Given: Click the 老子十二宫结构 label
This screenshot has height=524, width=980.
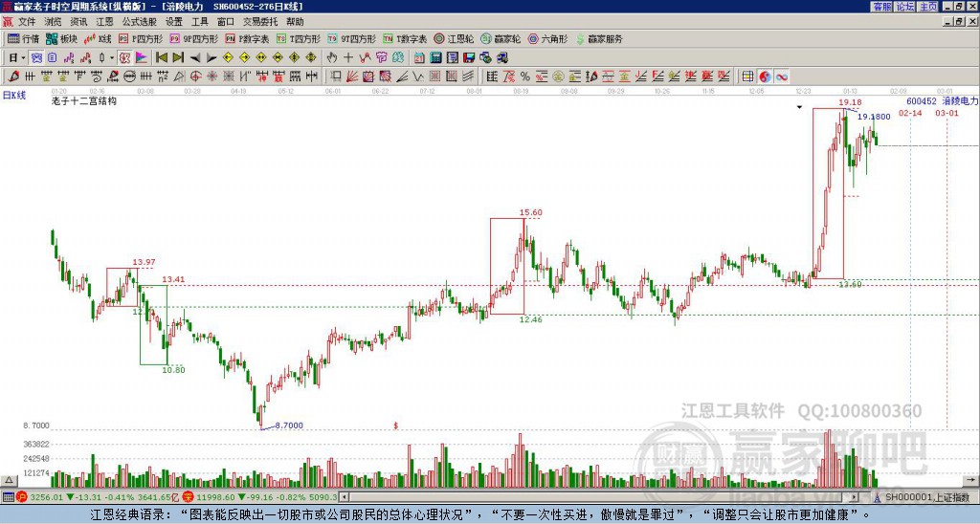Looking at the screenshot, I should click(84, 100).
